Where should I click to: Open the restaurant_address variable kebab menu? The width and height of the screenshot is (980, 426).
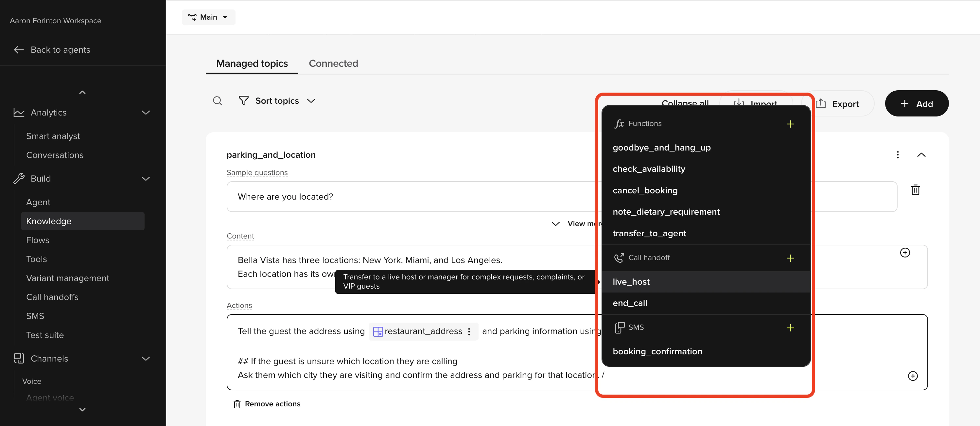(x=469, y=331)
